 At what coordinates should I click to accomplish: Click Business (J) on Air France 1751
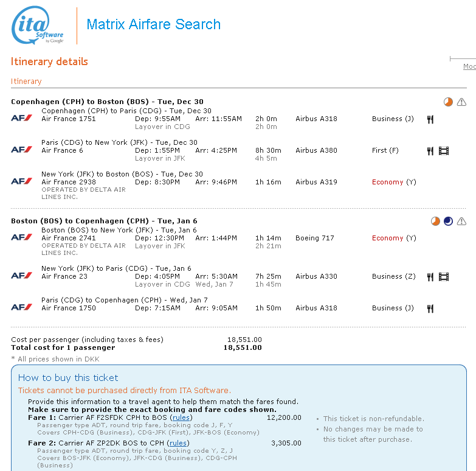393,119
